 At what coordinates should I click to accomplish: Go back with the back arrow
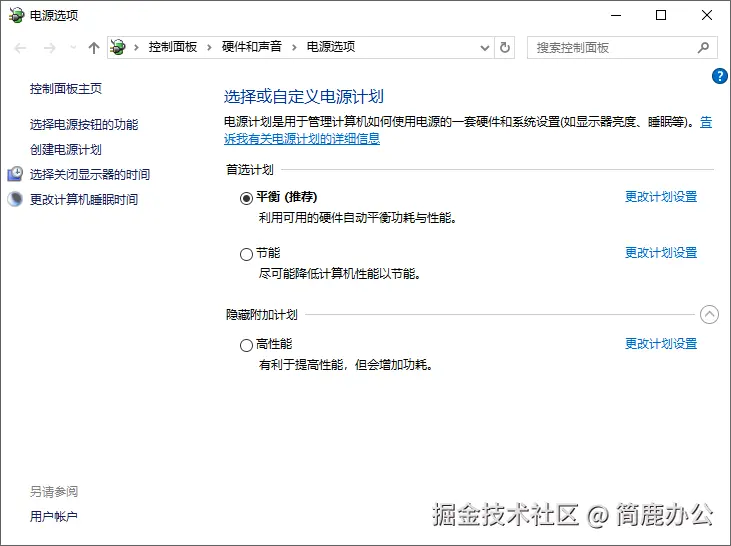20,48
